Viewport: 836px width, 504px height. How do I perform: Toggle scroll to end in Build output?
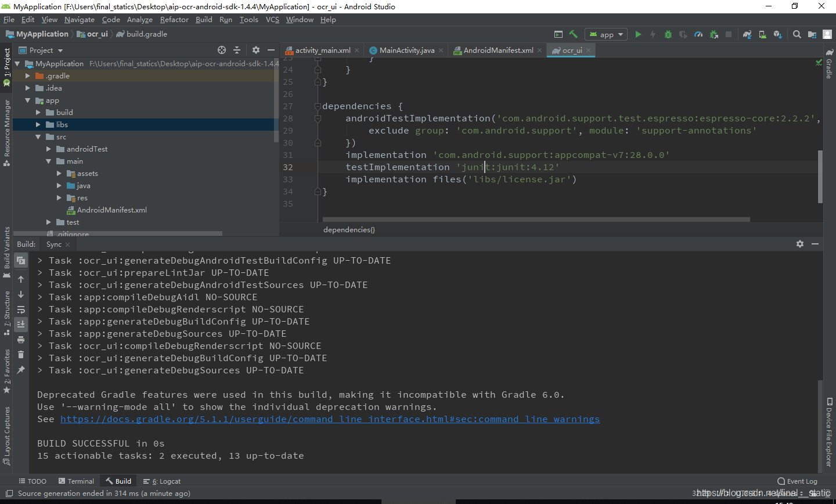point(21,324)
